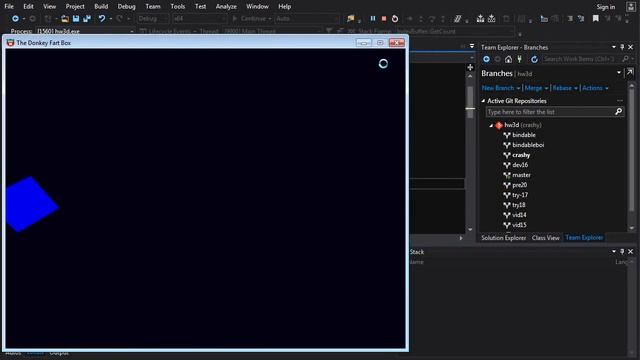This screenshot has width=640, height=360.
Task: Click the branch filter magnifier icon
Action: [618, 111]
